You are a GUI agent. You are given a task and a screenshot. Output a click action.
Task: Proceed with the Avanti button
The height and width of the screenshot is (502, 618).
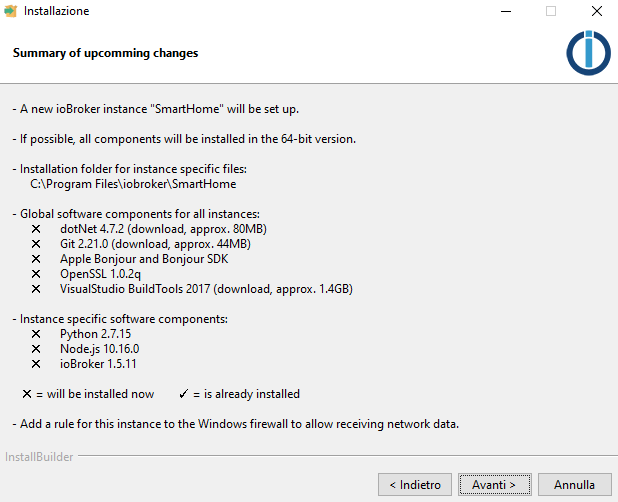495,484
